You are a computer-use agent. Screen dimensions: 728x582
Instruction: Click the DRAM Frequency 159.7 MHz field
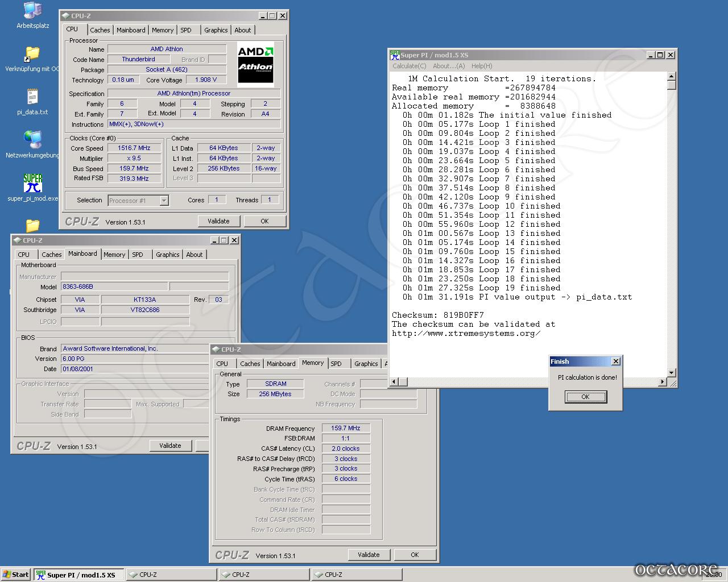click(x=346, y=429)
